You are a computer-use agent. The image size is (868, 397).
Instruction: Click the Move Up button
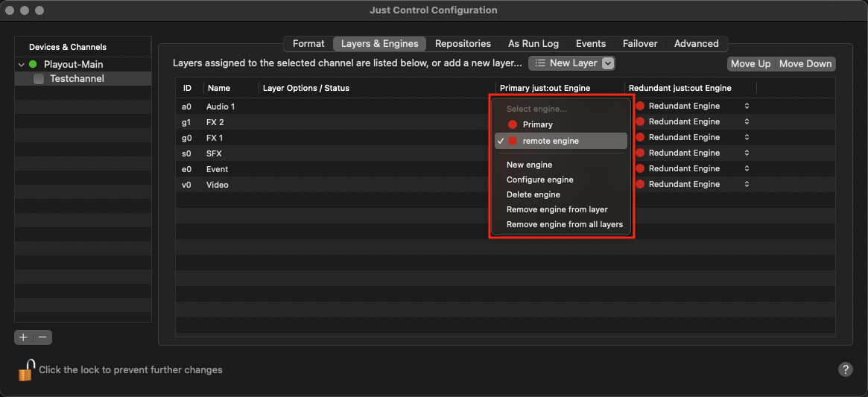pos(750,63)
